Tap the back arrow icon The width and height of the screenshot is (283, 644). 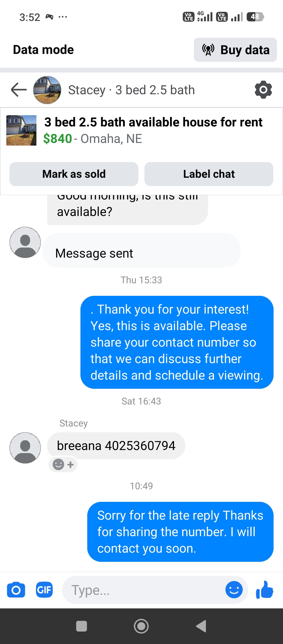click(x=19, y=90)
